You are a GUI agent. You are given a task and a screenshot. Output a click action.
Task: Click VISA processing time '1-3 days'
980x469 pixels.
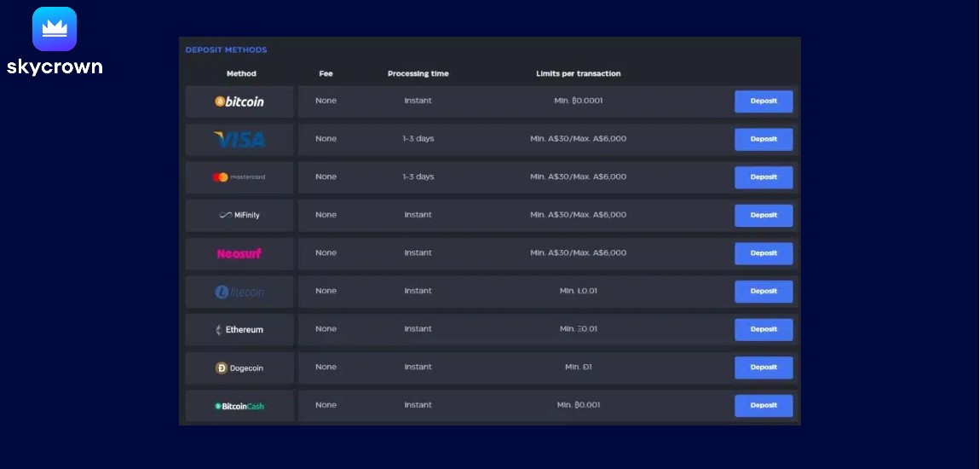pyautogui.click(x=418, y=139)
